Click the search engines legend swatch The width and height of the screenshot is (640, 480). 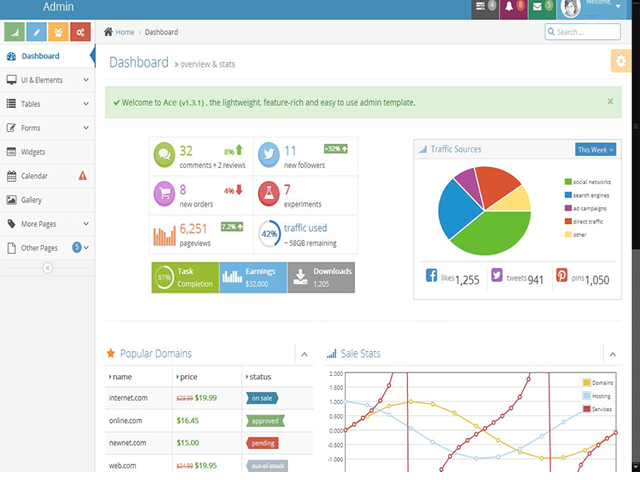pos(568,195)
